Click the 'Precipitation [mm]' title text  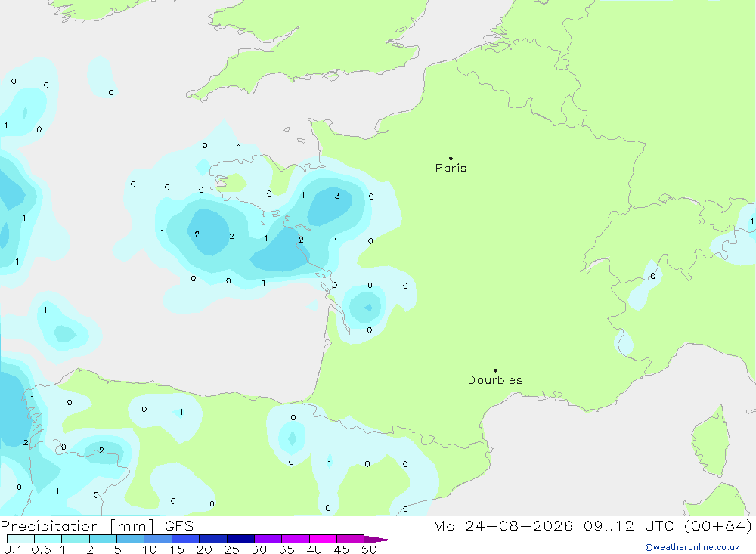pos(78,526)
